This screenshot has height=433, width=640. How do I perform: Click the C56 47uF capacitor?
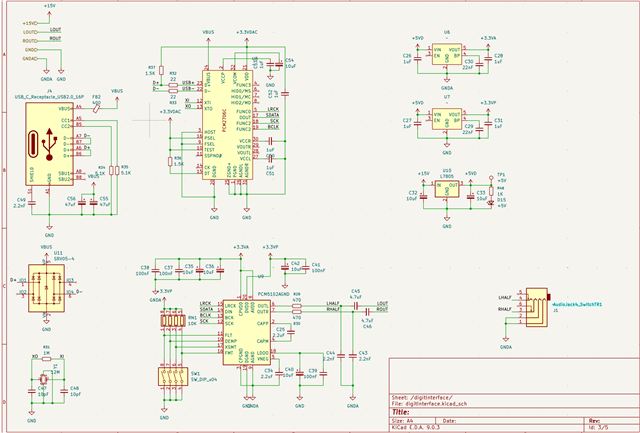[82, 203]
